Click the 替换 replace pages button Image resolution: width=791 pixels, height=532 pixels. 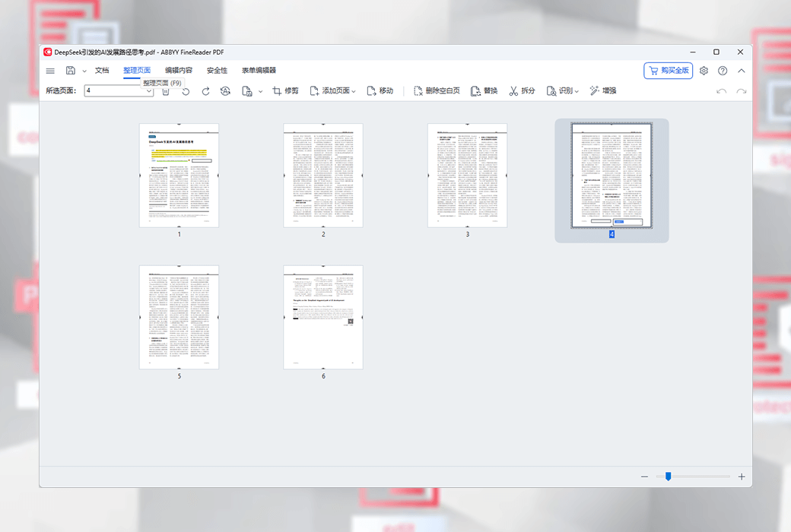coord(484,91)
